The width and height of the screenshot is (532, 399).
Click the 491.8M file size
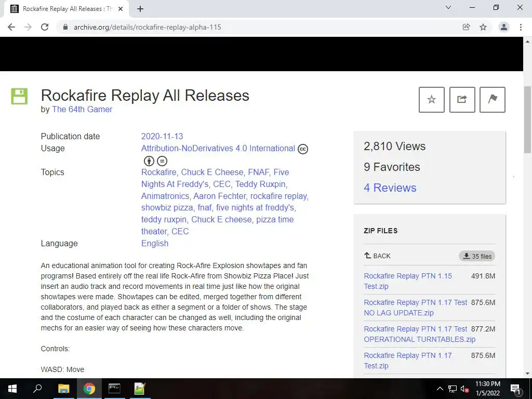[483, 276]
